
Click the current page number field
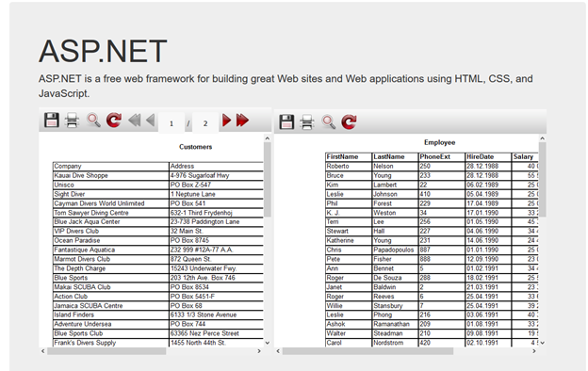click(x=171, y=123)
